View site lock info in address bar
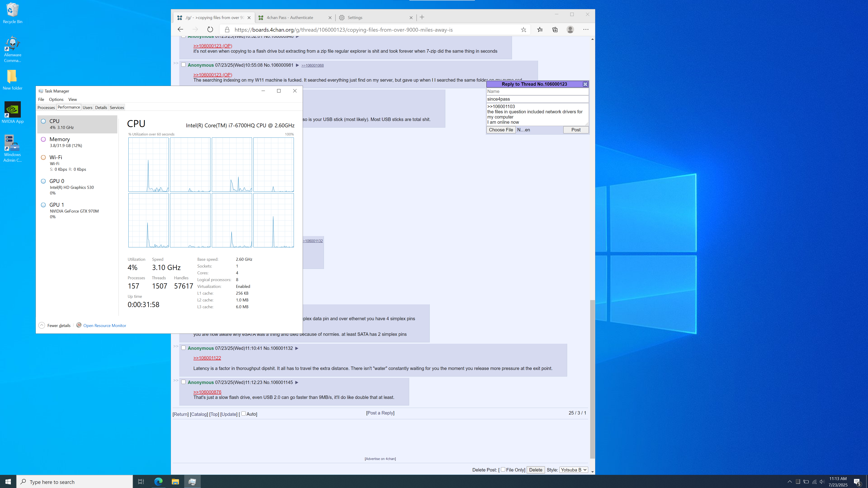The height and width of the screenshot is (488, 868). point(227,30)
